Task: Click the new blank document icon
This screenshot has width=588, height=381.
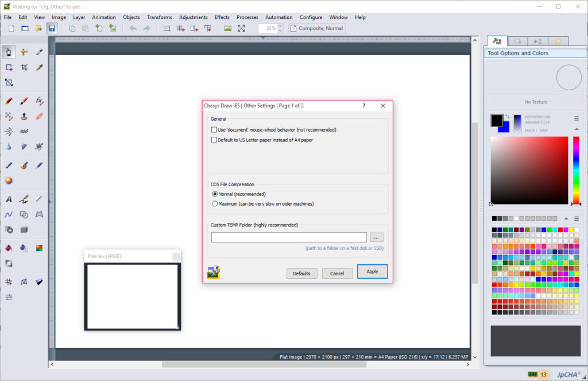Action: coord(11,28)
